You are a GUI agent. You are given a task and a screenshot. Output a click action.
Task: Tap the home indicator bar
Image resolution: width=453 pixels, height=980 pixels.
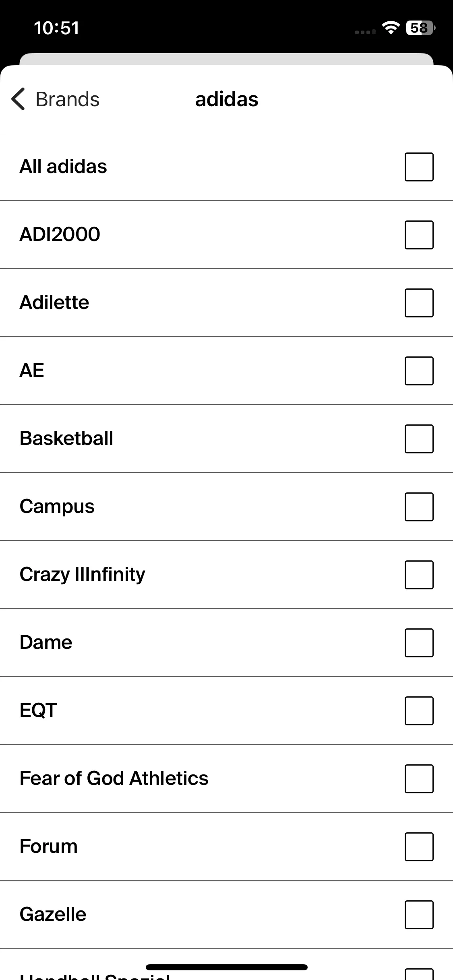pyautogui.click(x=227, y=967)
